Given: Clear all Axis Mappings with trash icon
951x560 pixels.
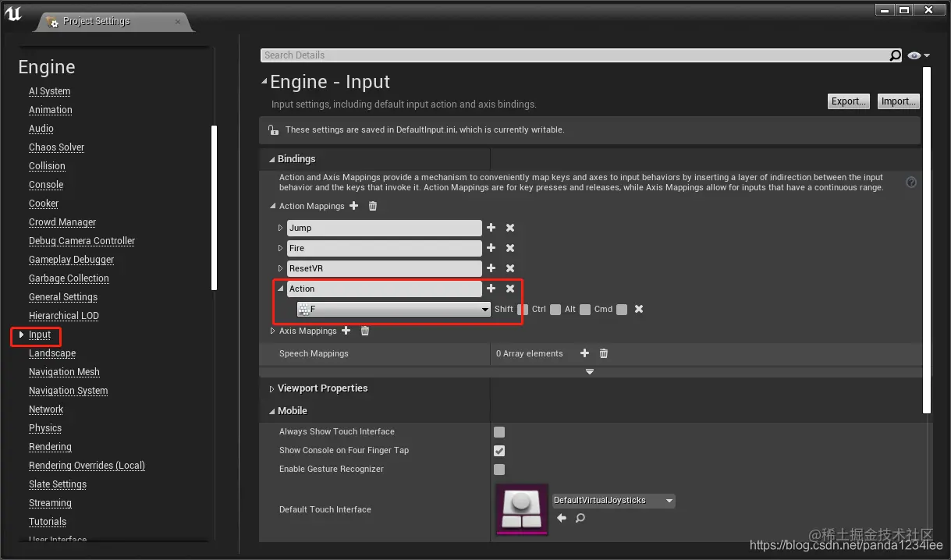Looking at the screenshot, I should pos(365,331).
